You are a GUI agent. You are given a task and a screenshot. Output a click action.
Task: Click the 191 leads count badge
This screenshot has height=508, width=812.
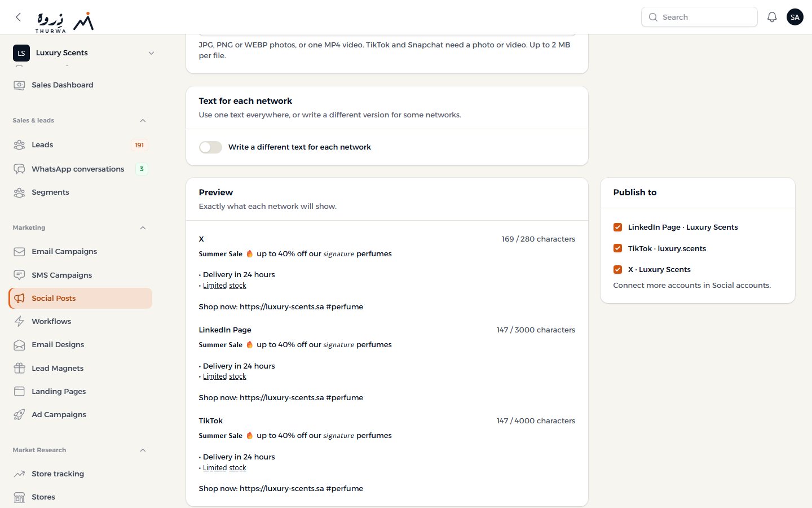139,145
